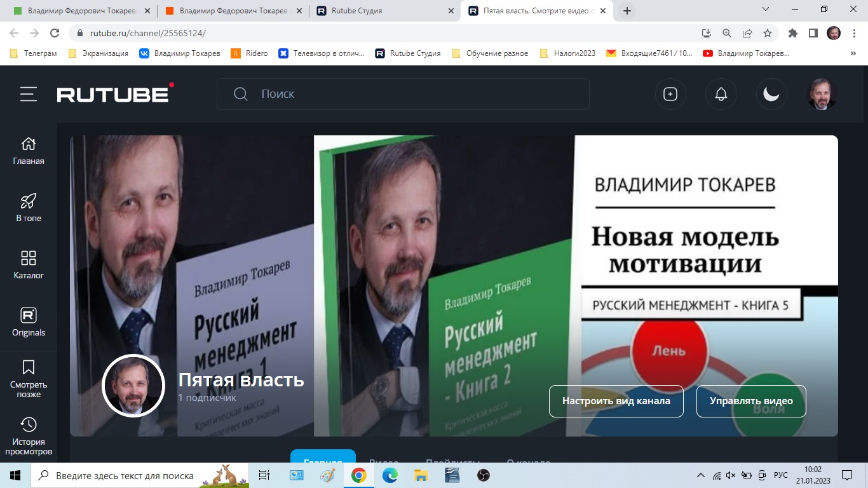Open the Главная sidebar item

[x=29, y=151]
